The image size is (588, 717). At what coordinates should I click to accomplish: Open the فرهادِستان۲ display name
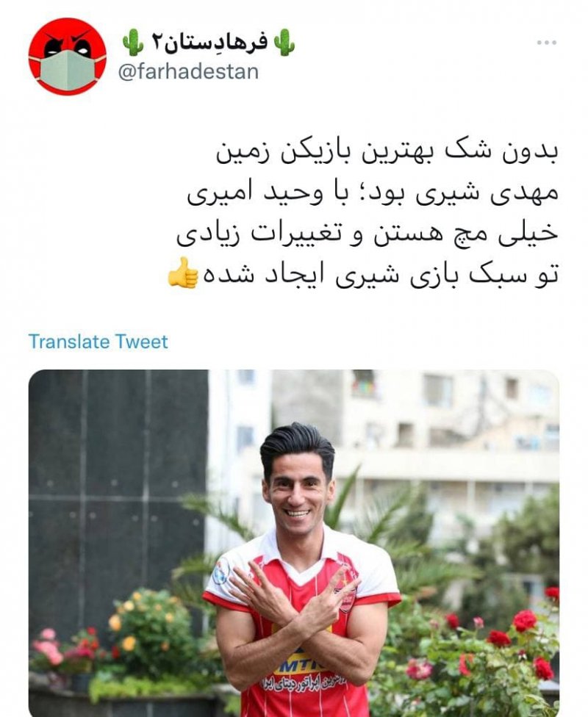(209, 43)
